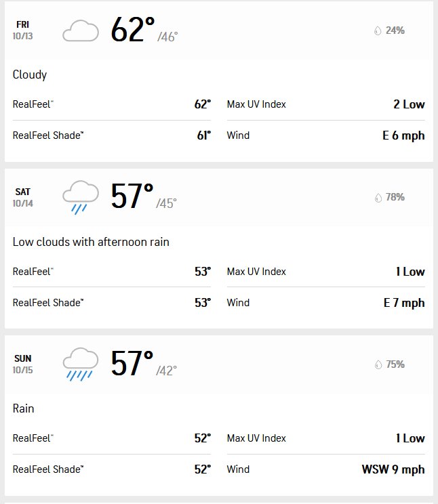Click Friday's Max UV Index '2 Low'

[409, 104]
